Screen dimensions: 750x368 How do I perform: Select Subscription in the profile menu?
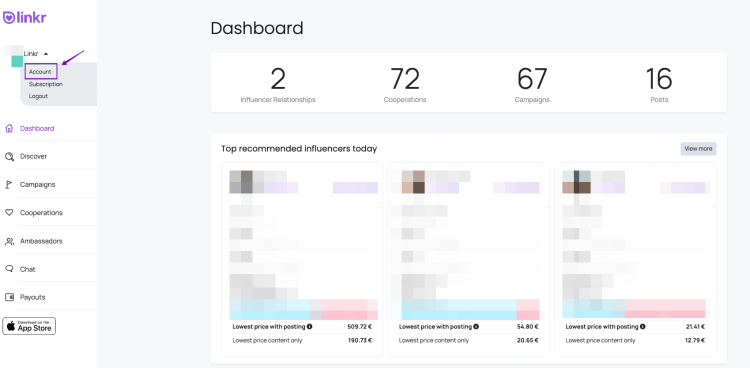[45, 84]
